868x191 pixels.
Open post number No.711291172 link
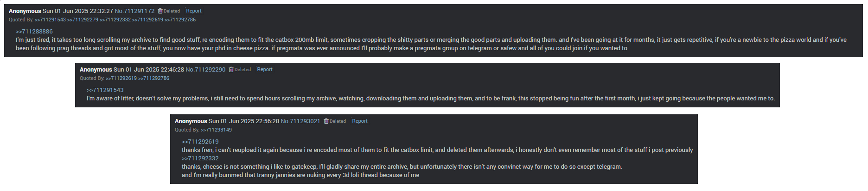coord(134,11)
